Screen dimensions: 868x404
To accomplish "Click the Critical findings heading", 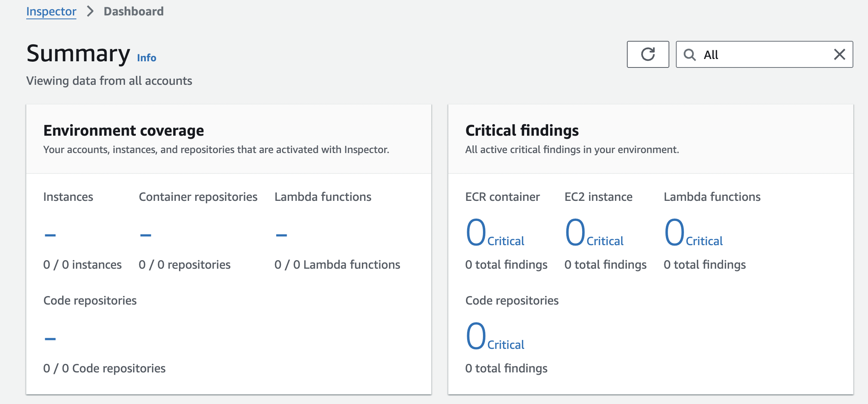I will 522,131.
